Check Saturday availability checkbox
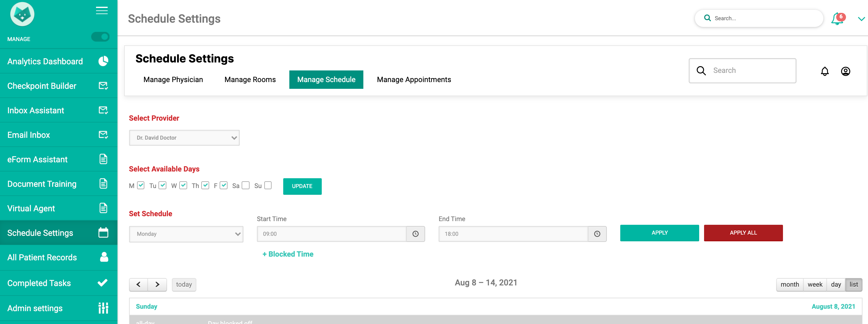This screenshot has height=324, width=868. tap(246, 185)
